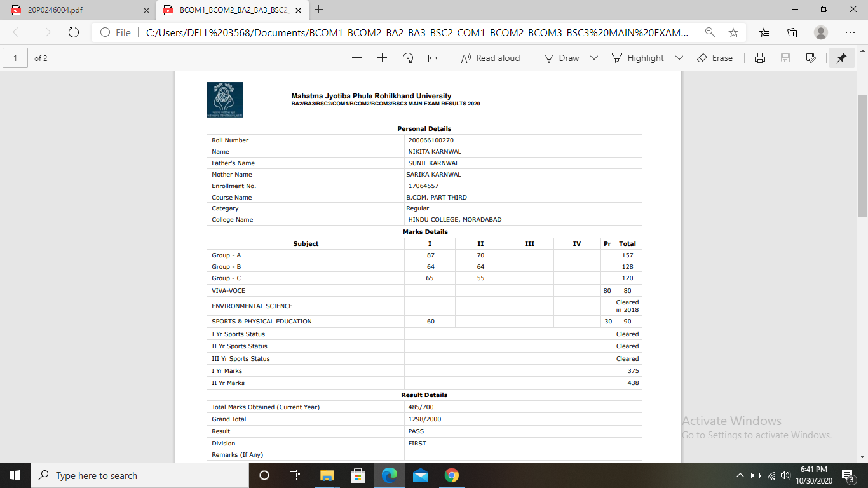
Task: Show hidden tray icons
Action: pos(740,475)
